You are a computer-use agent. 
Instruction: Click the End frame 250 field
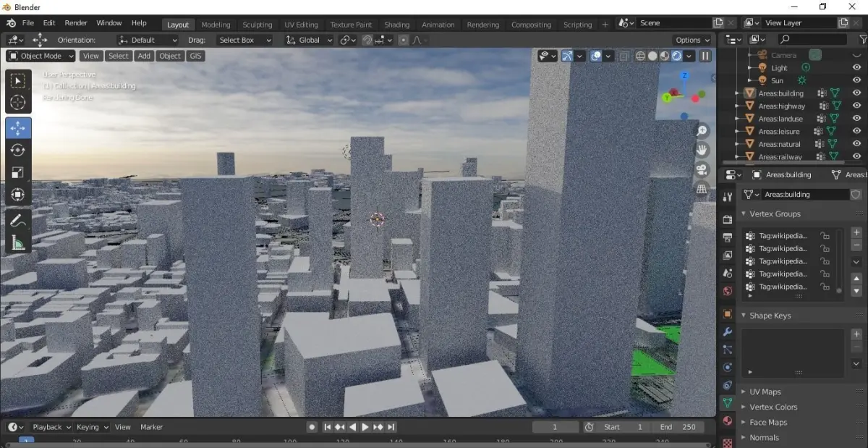coord(680,427)
